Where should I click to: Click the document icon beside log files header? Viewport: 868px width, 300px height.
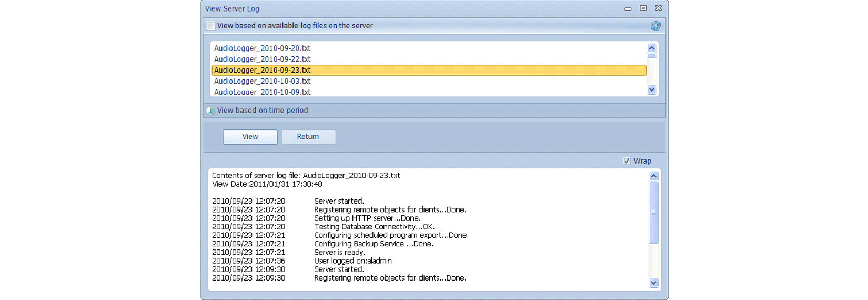[210, 26]
